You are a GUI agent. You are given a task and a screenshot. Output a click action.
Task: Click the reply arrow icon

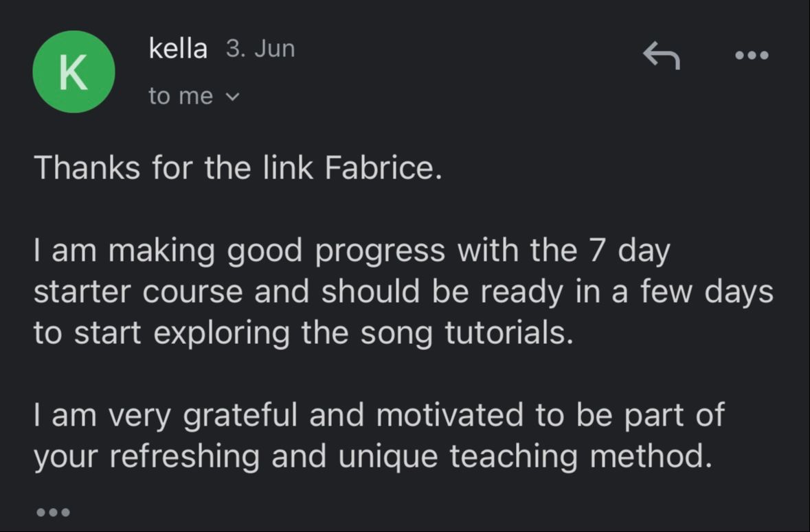(x=661, y=56)
